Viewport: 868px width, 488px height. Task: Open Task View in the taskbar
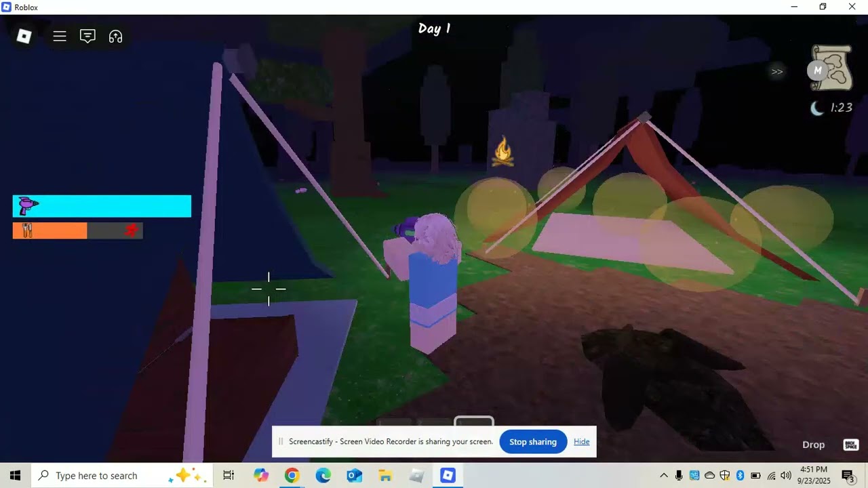click(229, 475)
